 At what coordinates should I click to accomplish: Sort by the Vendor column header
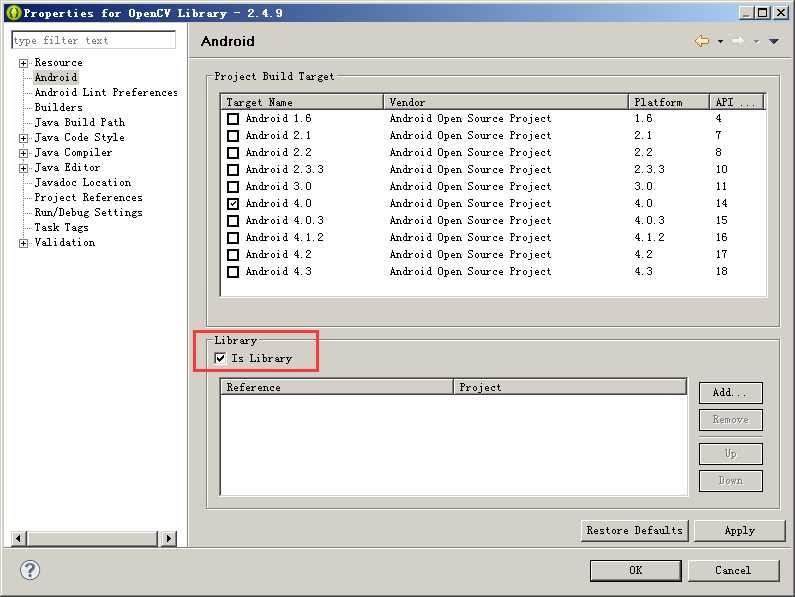pyautogui.click(x=506, y=102)
